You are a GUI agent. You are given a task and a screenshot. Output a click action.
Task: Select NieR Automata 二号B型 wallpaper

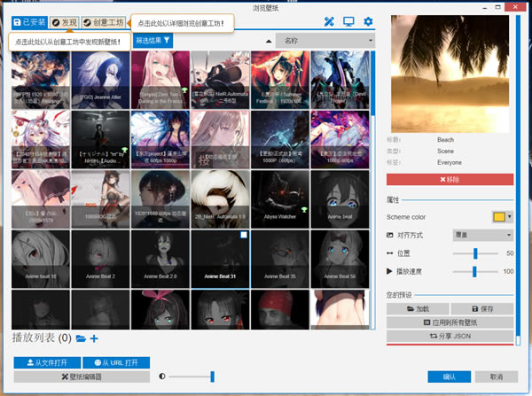tap(220, 80)
